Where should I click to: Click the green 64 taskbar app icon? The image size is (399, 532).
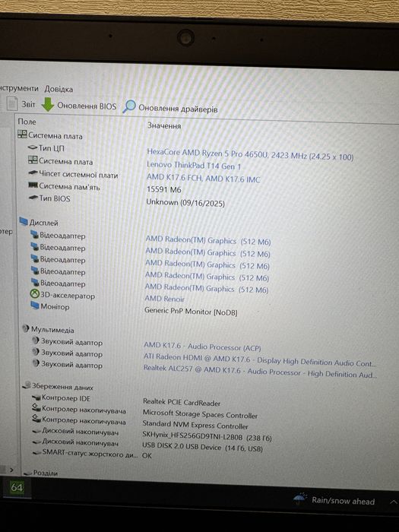tap(17, 488)
